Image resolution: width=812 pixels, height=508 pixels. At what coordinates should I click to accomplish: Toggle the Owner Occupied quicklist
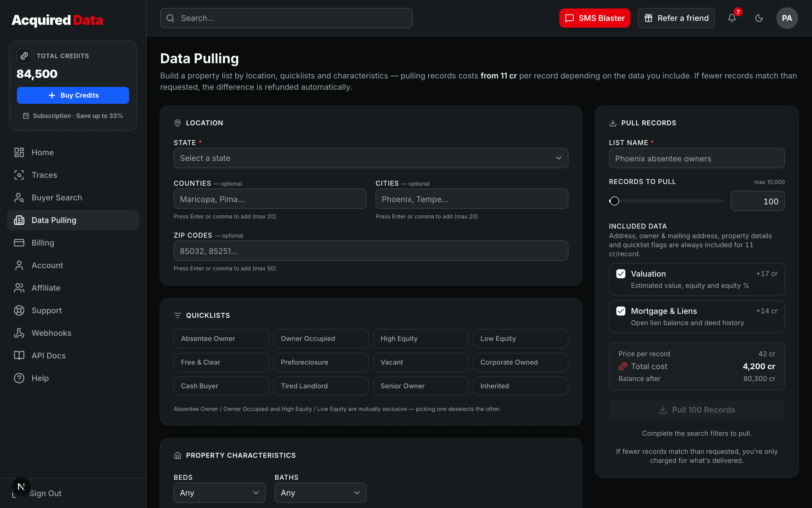click(321, 339)
